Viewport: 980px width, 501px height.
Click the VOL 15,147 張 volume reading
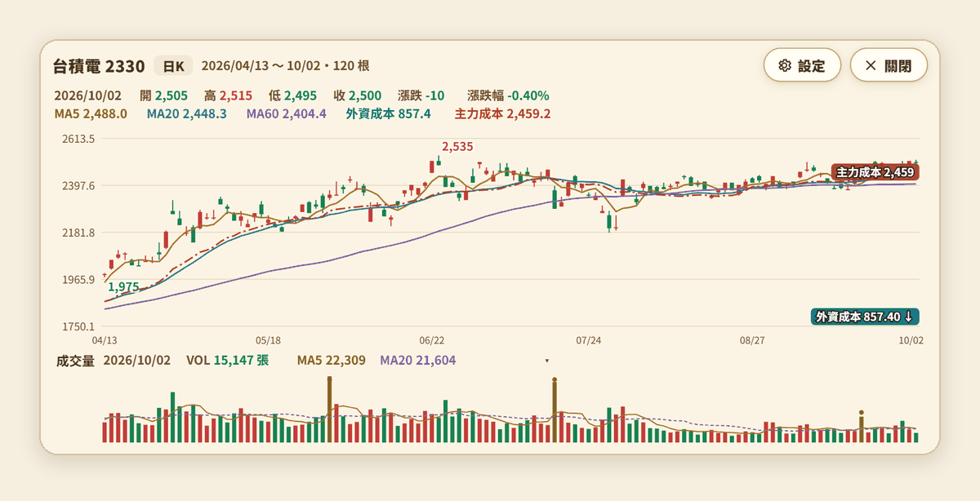pyautogui.click(x=227, y=361)
